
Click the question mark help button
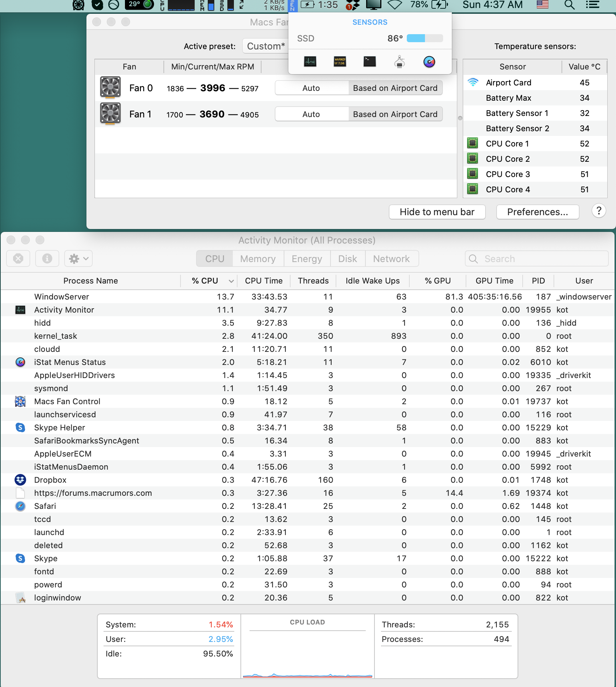[599, 211]
